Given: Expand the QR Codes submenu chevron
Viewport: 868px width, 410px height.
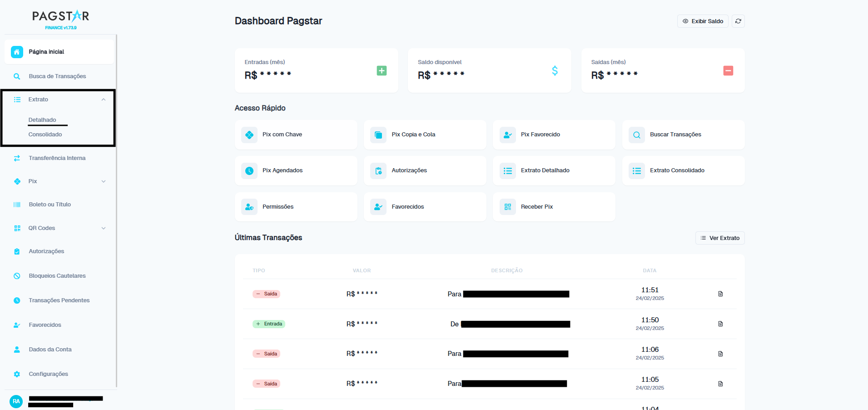Looking at the screenshot, I should (x=104, y=228).
